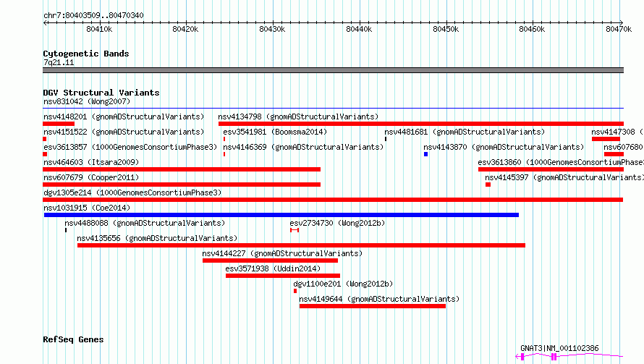Open dgv1305e214 1000Genomes variant label
644x364 pixels.
pos(132,192)
